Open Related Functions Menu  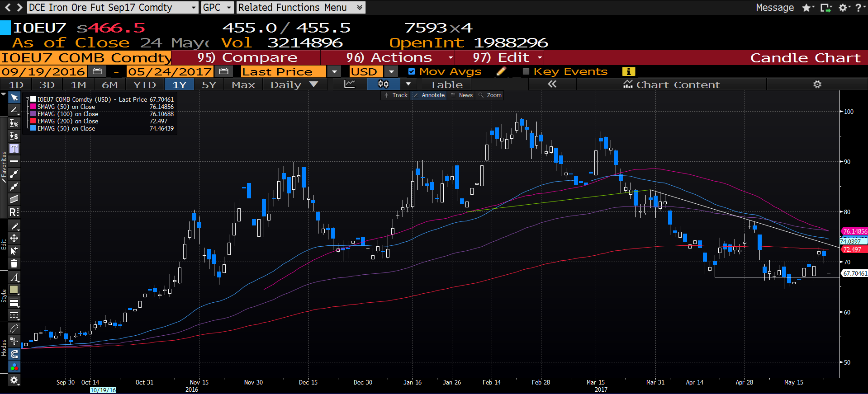[301, 8]
